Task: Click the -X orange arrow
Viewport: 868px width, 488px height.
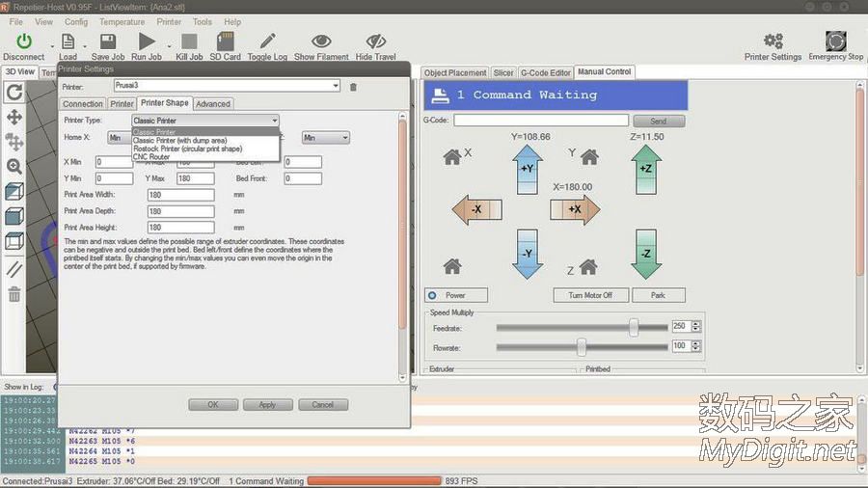Action: point(476,209)
